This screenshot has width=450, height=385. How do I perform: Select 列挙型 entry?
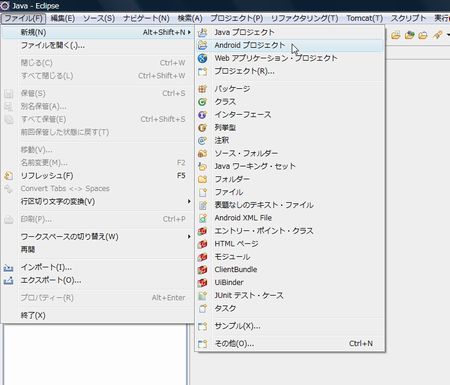tap(290, 128)
